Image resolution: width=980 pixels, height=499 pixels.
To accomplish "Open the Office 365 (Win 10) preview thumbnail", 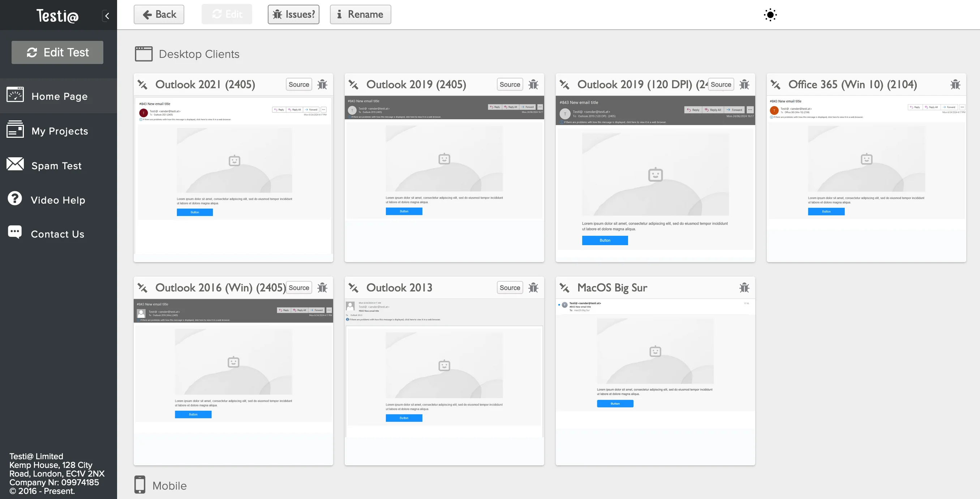I will [x=866, y=178].
